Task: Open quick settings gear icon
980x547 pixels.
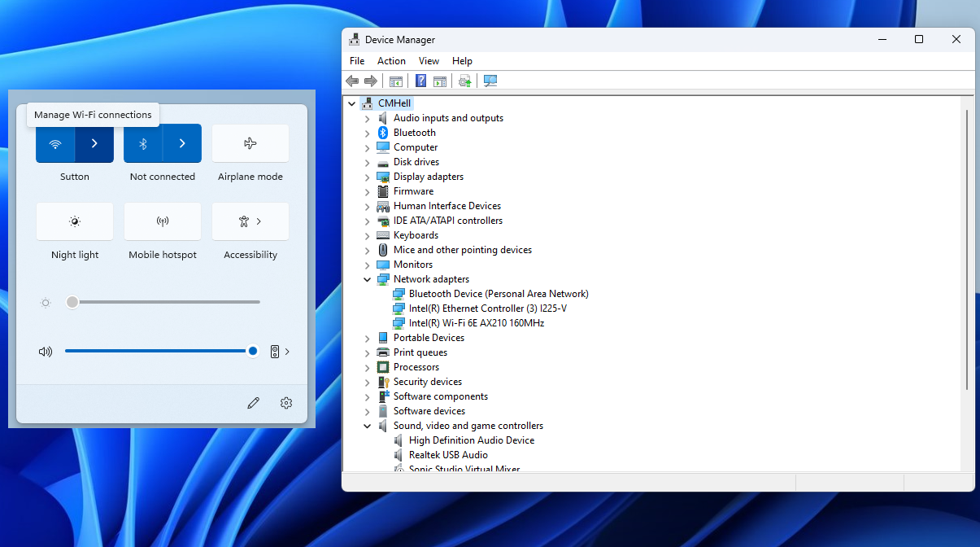Action: pos(286,403)
